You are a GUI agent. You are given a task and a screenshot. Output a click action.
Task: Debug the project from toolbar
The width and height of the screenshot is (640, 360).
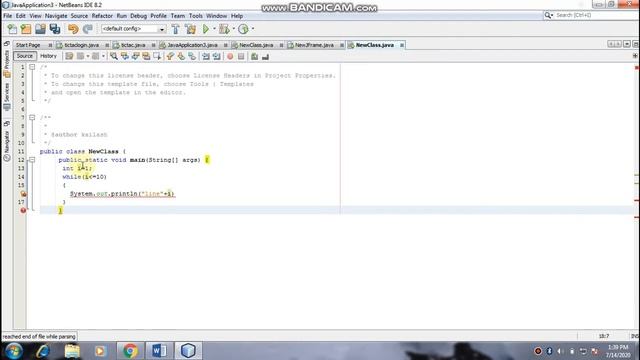click(x=224, y=29)
